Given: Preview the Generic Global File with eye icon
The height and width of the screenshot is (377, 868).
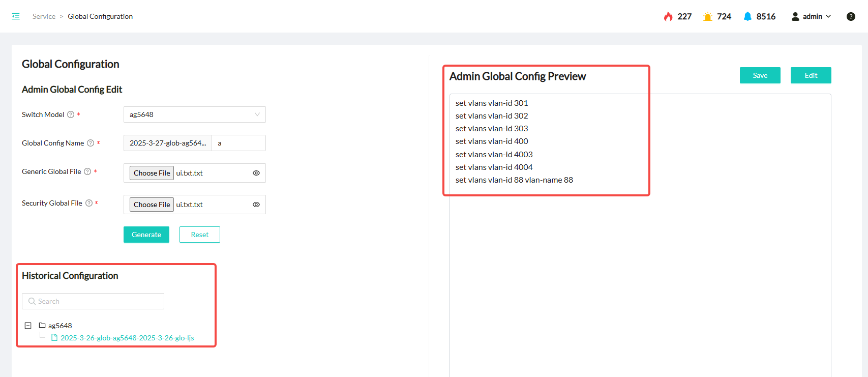Looking at the screenshot, I should pos(256,173).
